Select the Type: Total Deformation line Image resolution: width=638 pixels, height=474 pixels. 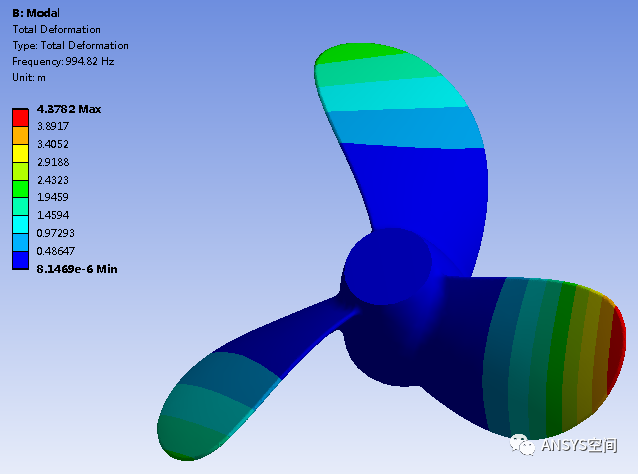coord(70,45)
